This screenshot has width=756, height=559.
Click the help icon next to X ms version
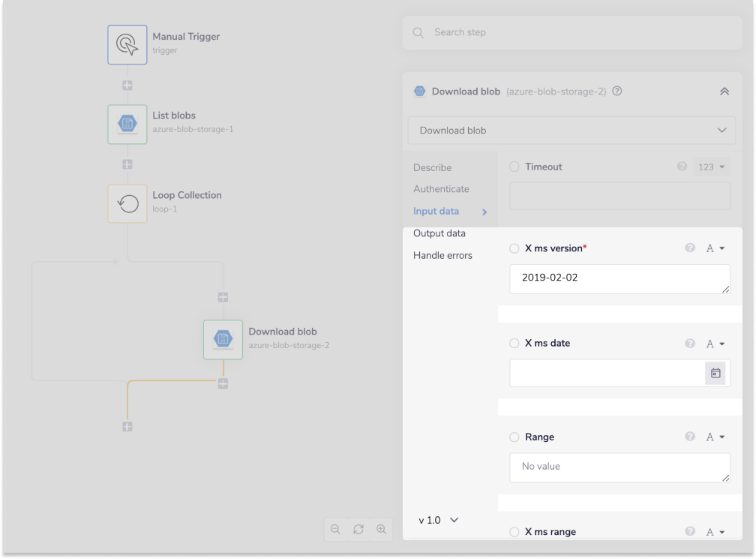click(690, 248)
